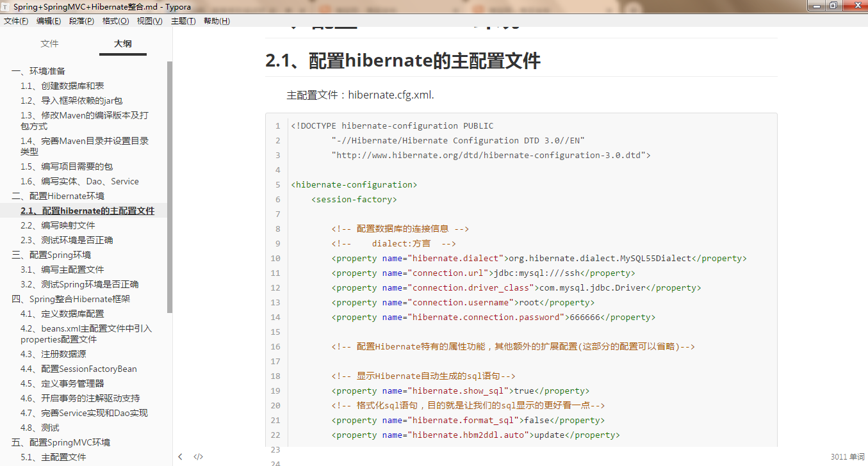Screen dimensions: 868x466
Task: Jump to outline item 三、配置Spring环境
Action: [51, 255]
